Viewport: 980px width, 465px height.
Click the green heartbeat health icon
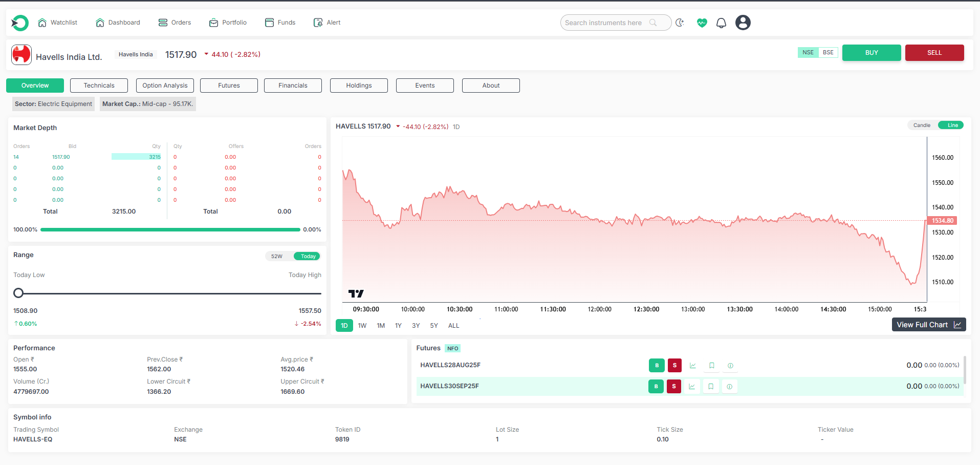click(x=702, y=23)
